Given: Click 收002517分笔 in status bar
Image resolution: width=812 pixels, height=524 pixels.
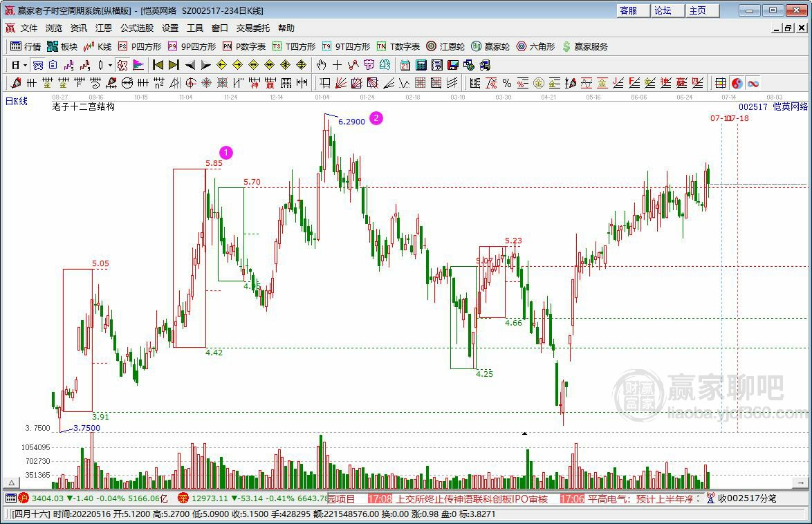Looking at the screenshot, I should click(747, 498).
